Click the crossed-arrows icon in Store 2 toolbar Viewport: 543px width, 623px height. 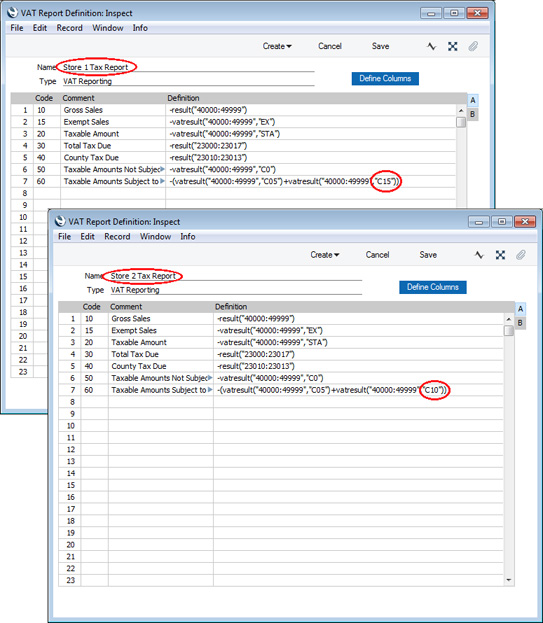coord(500,255)
